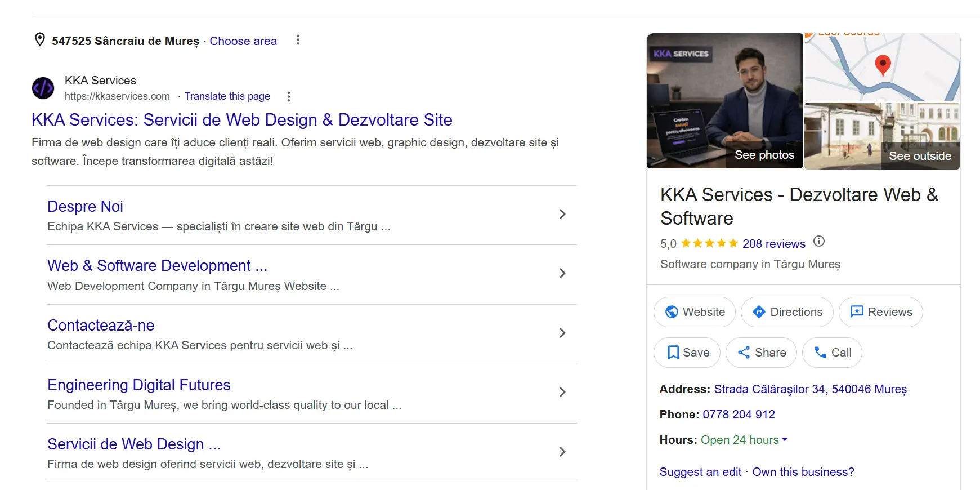The height and width of the screenshot is (490, 980).
Task: Click the Strada Călărașilor 34 address link
Action: [811, 389]
